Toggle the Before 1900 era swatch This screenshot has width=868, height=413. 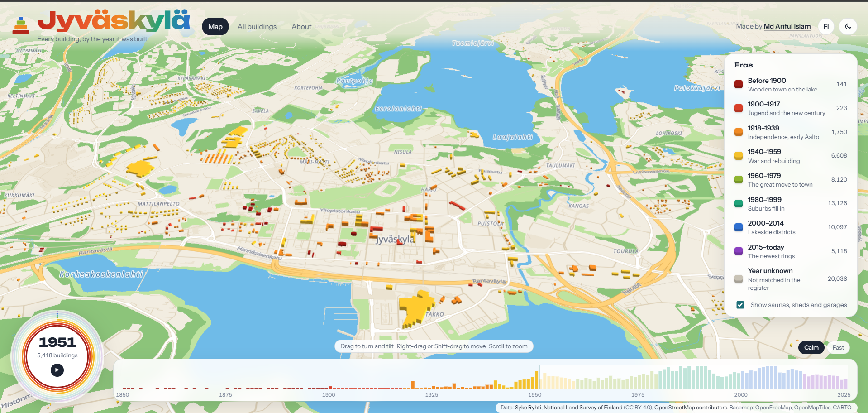pyautogui.click(x=739, y=84)
